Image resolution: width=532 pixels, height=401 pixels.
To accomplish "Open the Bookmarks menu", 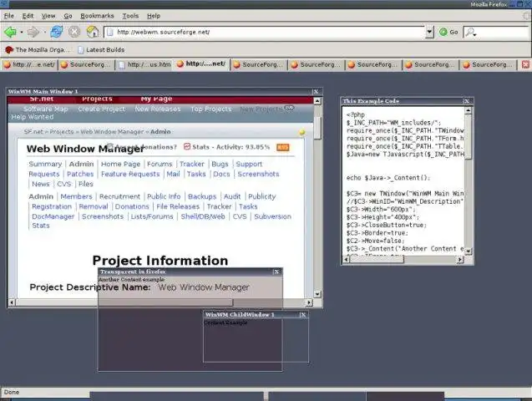I will (97, 16).
